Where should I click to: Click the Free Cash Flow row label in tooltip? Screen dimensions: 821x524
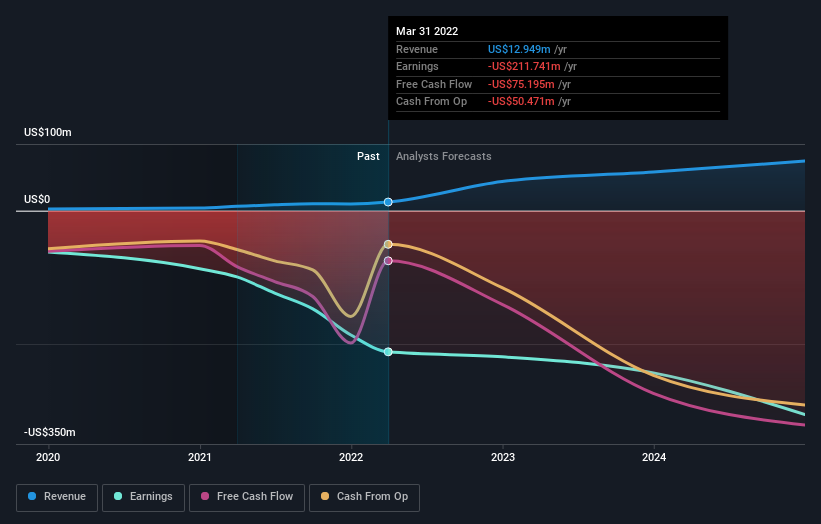click(434, 84)
